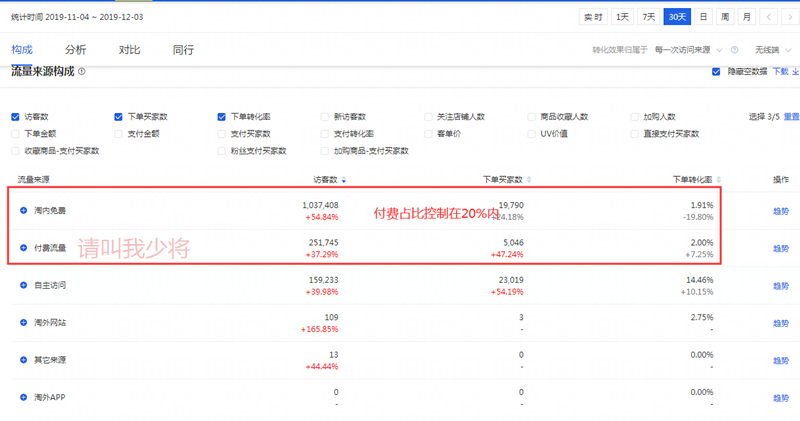This screenshot has width=800, height=421.
Task: Select the 1天 time range
Action: tap(622, 17)
